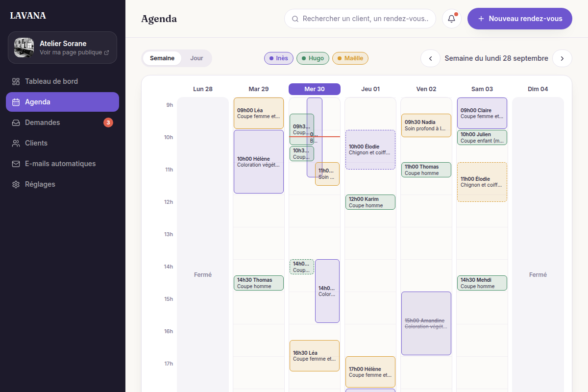
Task: Click the Agenda calendar icon in sidebar
Action: tap(16, 102)
